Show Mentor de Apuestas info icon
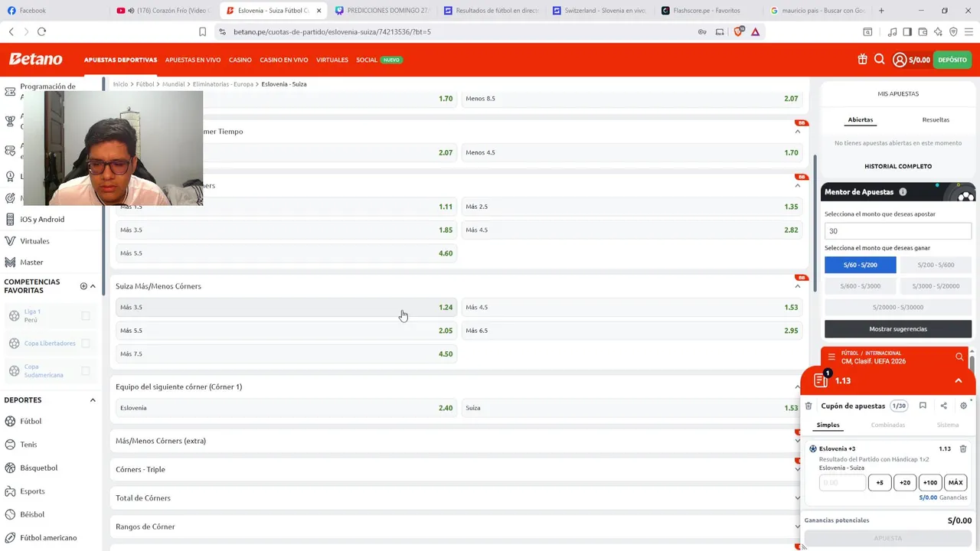The image size is (980, 551). (903, 192)
